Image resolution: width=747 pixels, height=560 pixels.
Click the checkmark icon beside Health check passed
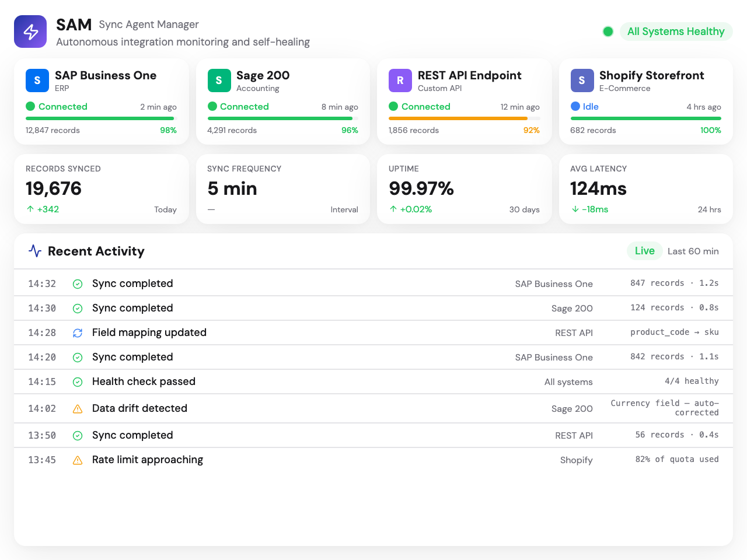click(77, 381)
